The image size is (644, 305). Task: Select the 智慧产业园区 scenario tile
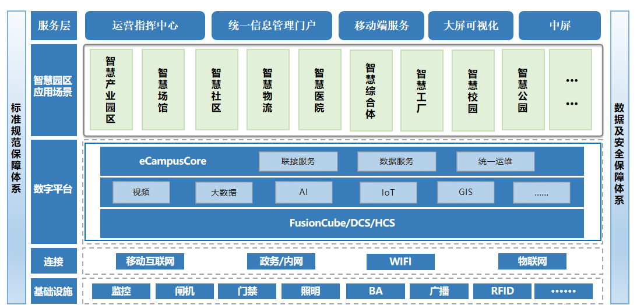tap(111, 89)
